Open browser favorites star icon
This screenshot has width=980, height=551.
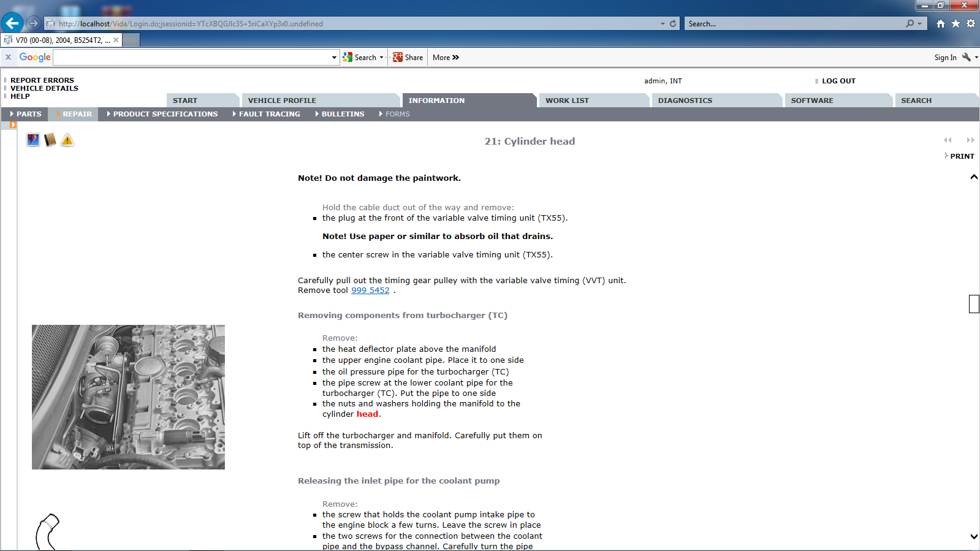[x=955, y=23]
